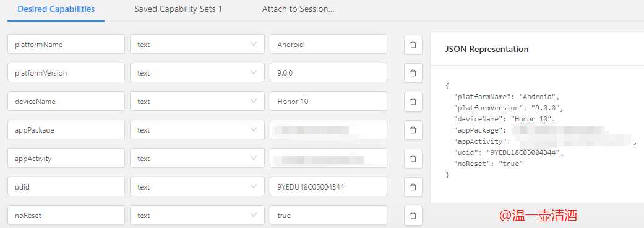Switch to Saved Capability Sets tab
This screenshot has height=228, width=644.
click(178, 9)
